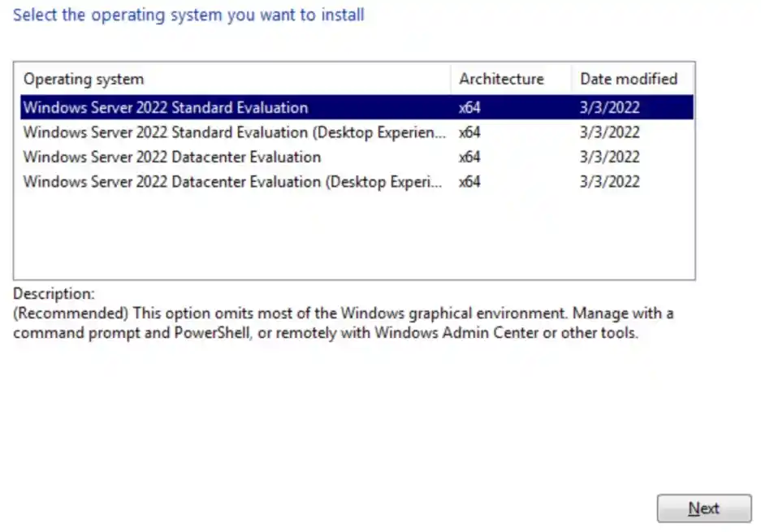
Task: Choose Standard Evaluation (Desktop Experience) option
Action: click(x=234, y=132)
